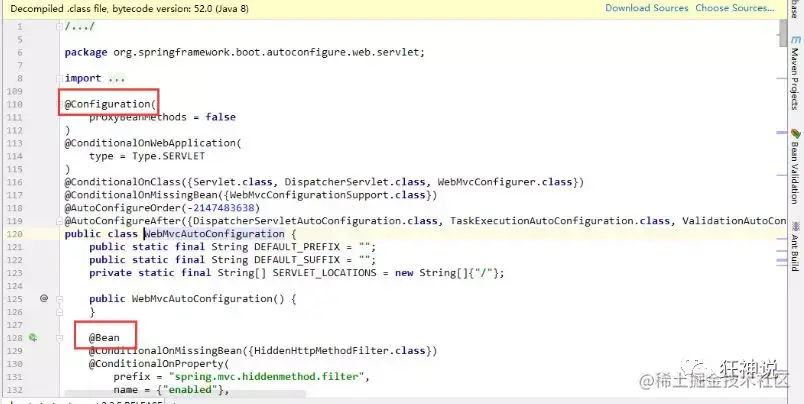Collapse the @Bean method fold on line 128
The image size is (804, 404).
point(59,338)
